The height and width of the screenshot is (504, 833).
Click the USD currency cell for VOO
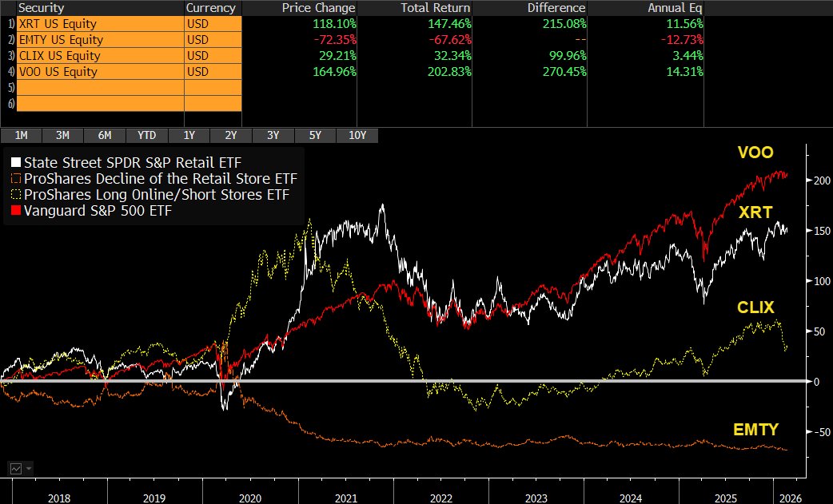pyautogui.click(x=213, y=72)
